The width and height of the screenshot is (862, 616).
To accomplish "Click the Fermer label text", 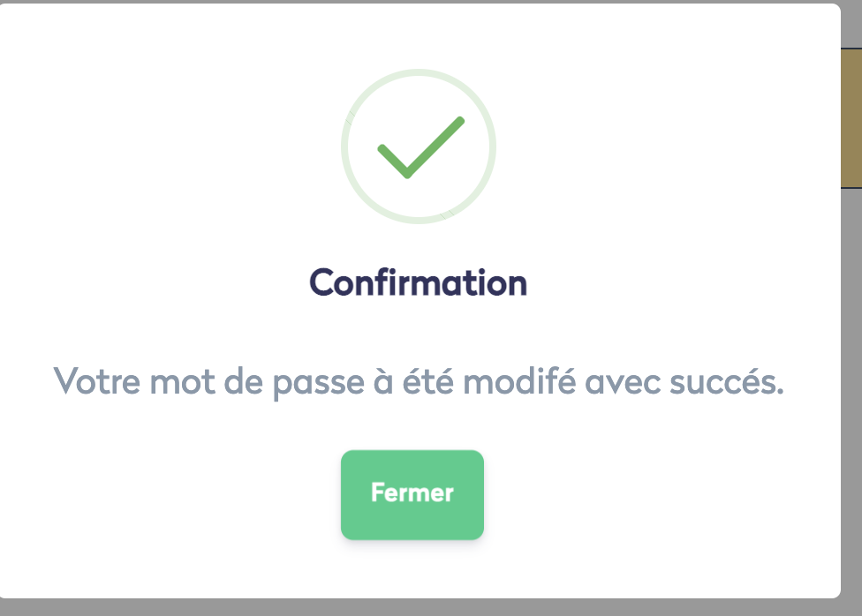I will pyautogui.click(x=412, y=492).
